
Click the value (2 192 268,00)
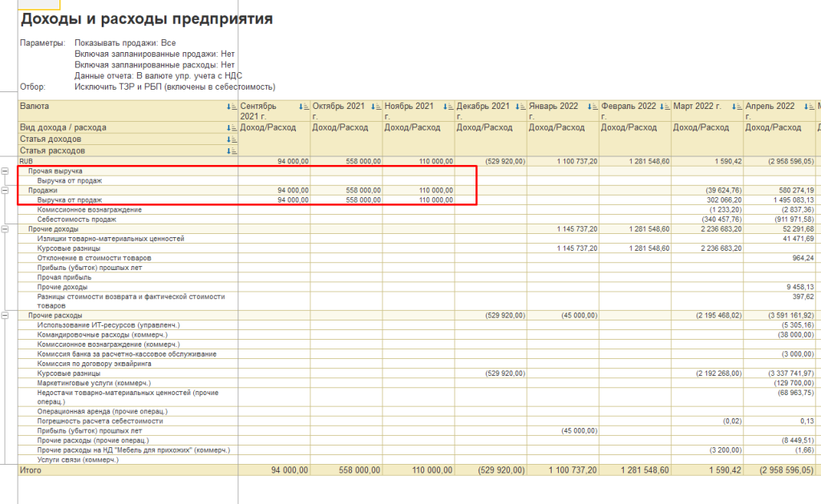pos(719,373)
